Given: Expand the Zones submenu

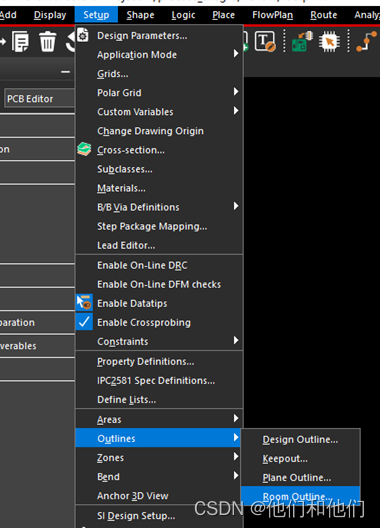Looking at the screenshot, I should coord(159,458).
